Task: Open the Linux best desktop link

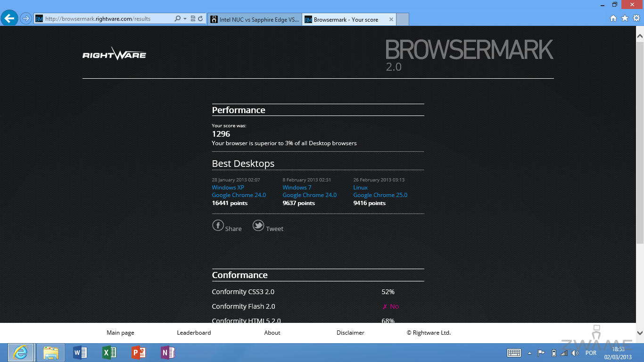Action: coord(361,188)
